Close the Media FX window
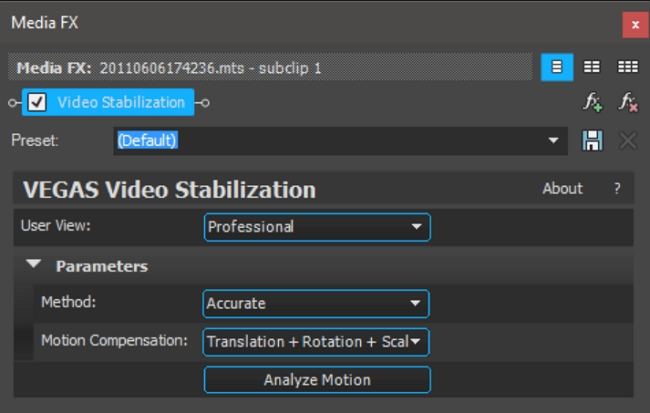The height and width of the screenshot is (413, 650). (x=635, y=25)
